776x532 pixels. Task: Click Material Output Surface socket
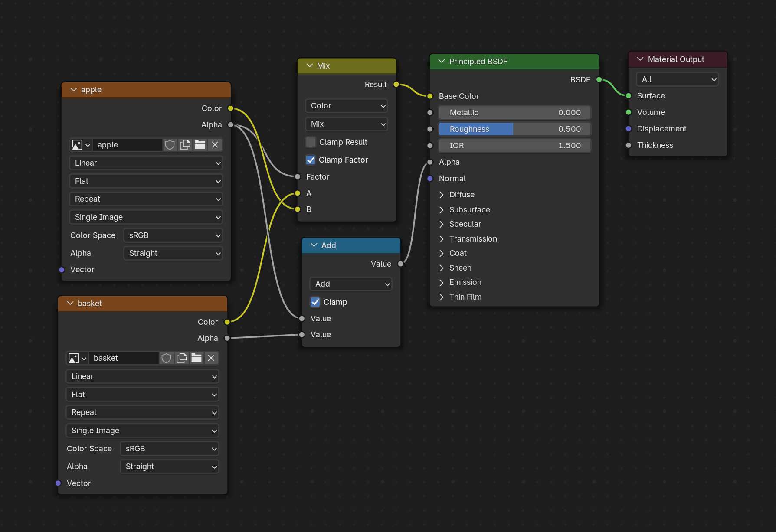click(629, 96)
